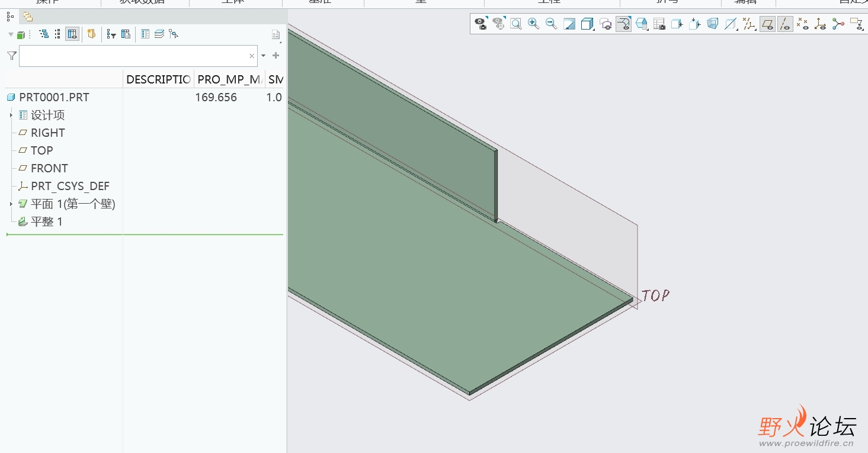Image resolution: width=868 pixels, height=453 pixels.
Task: Switch to the folder browser tab icon
Action: click(x=28, y=17)
